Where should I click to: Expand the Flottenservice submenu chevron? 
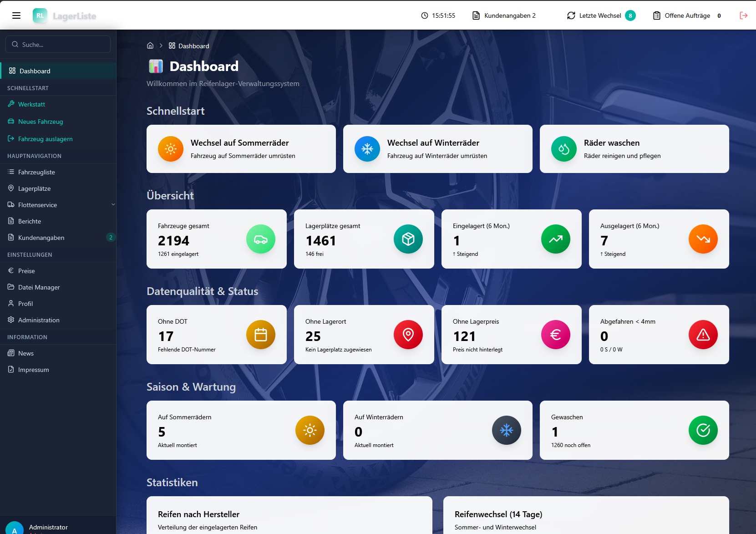coord(113,204)
